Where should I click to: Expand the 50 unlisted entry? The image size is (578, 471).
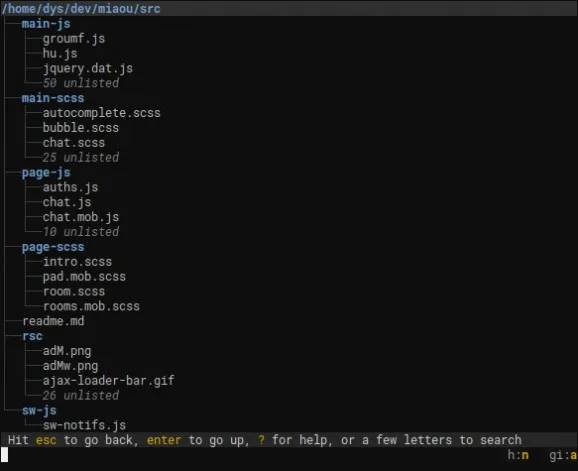point(81,83)
